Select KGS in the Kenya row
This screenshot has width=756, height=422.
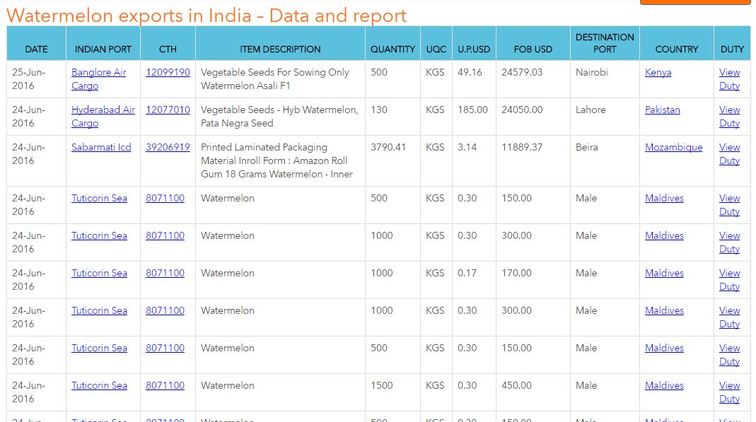[435, 72]
